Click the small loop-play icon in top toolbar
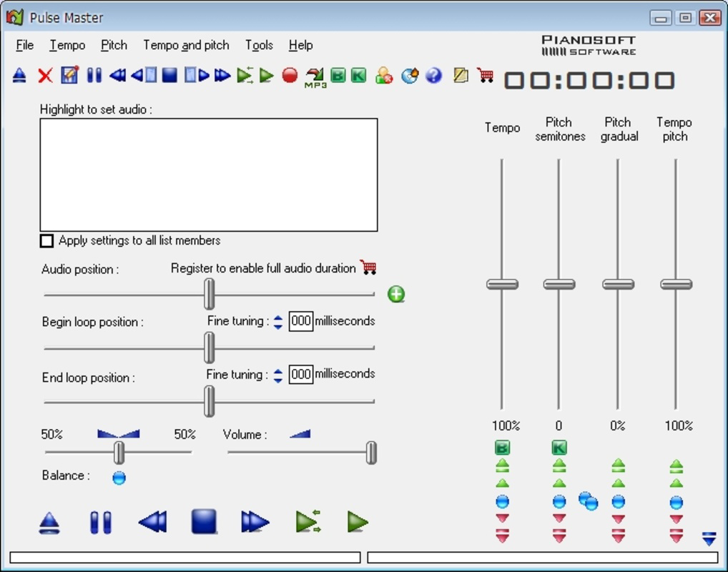The image size is (728, 572). (245, 75)
